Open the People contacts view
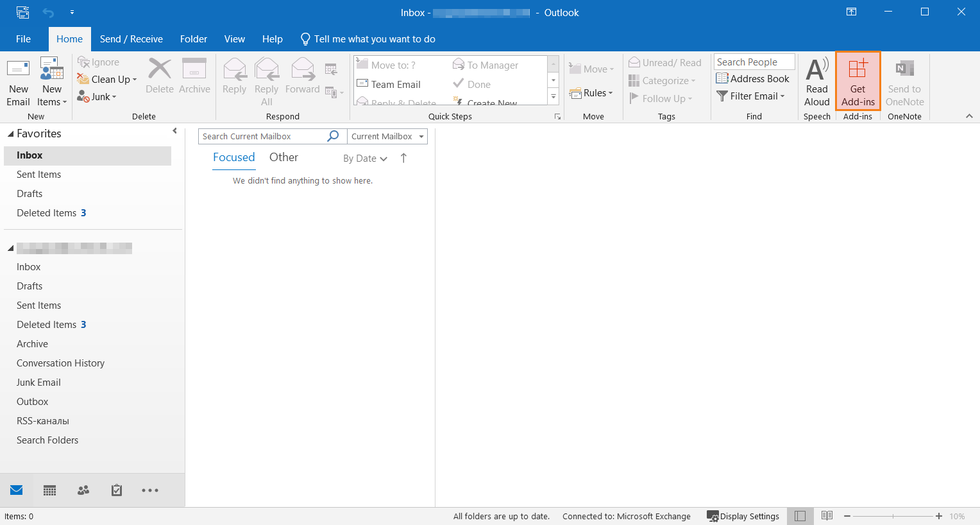 [83, 490]
